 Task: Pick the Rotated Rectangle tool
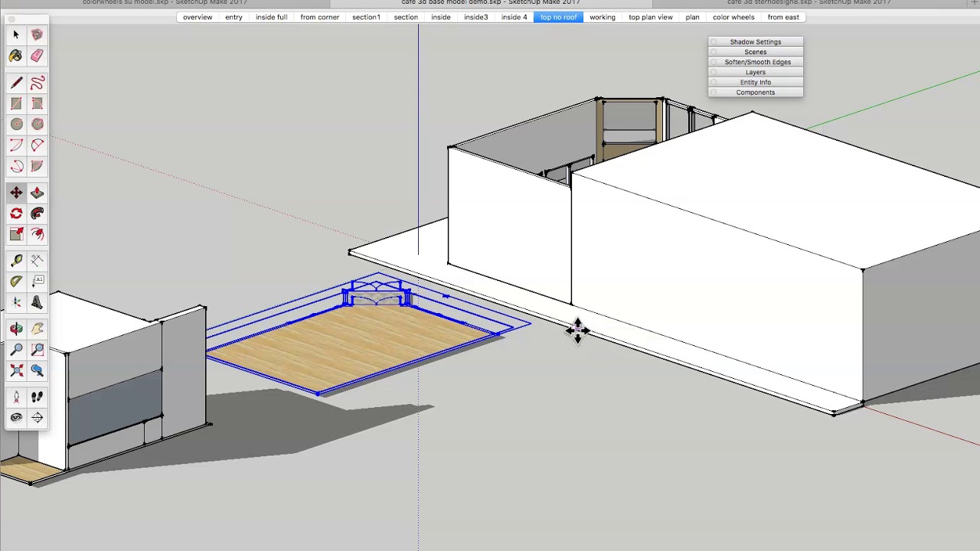(37, 103)
